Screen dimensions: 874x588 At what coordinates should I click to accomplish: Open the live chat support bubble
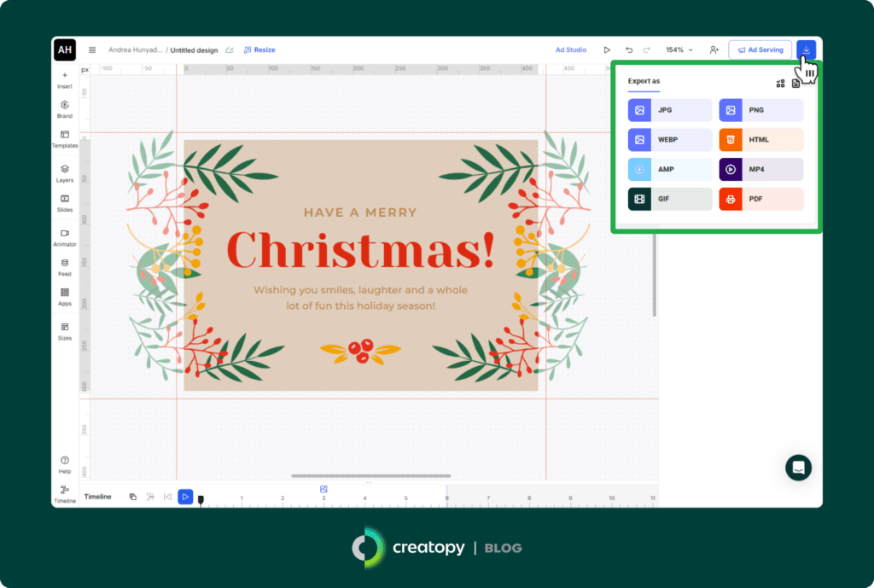click(798, 468)
